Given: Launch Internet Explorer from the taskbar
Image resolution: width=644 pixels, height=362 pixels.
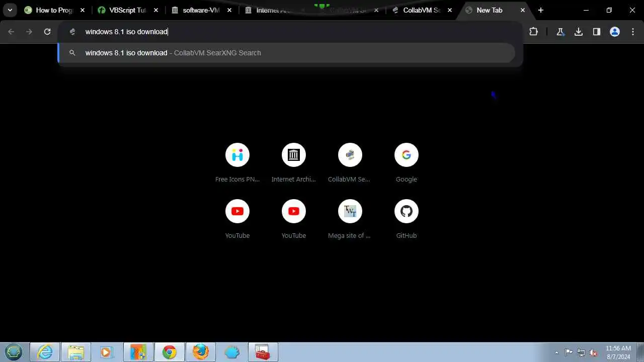Looking at the screenshot, I should pyautogui.click(x=45, y=352).
